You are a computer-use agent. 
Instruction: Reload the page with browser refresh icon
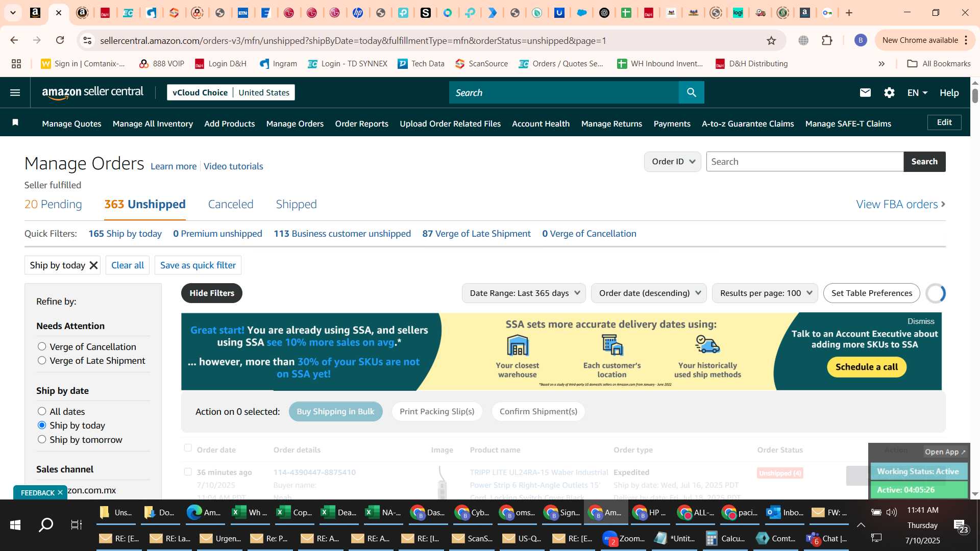pos(60,40)
